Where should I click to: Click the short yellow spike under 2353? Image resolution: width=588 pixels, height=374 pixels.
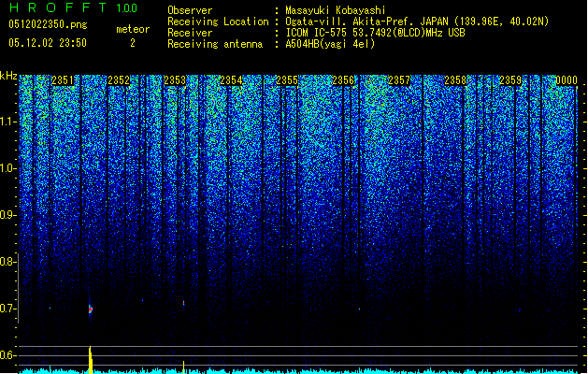[x=184, y=367]
